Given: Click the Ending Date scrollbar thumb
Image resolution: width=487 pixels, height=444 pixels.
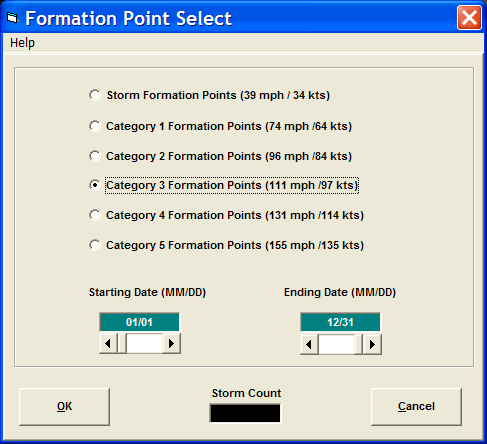Looking at the screenshot, I should pos(359,344).
